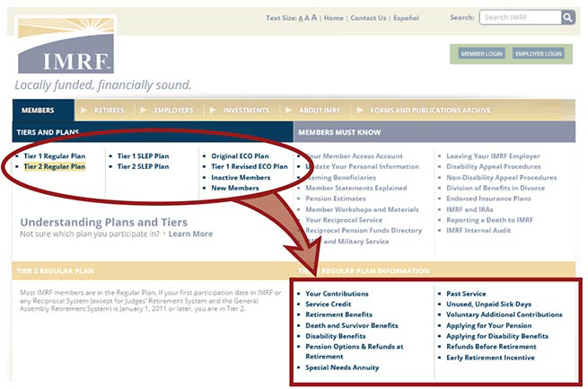The height and width of the screenshot is (389, 588).
Task: Open Update Your Personal Information link
Action: coord(363,166)
